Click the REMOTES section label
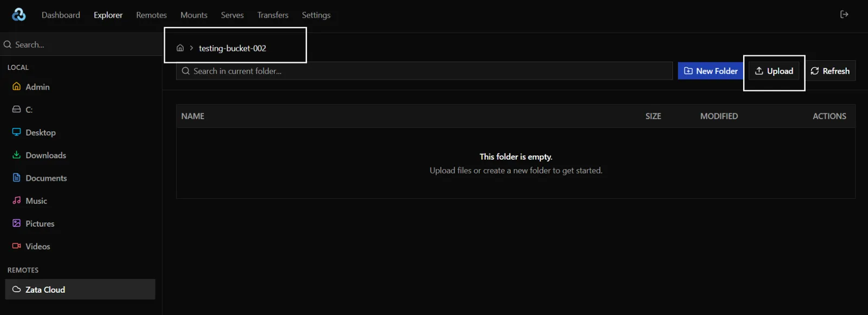Viewport: 868px width, 315px height. pyautogui.click(x=23, y=270)
